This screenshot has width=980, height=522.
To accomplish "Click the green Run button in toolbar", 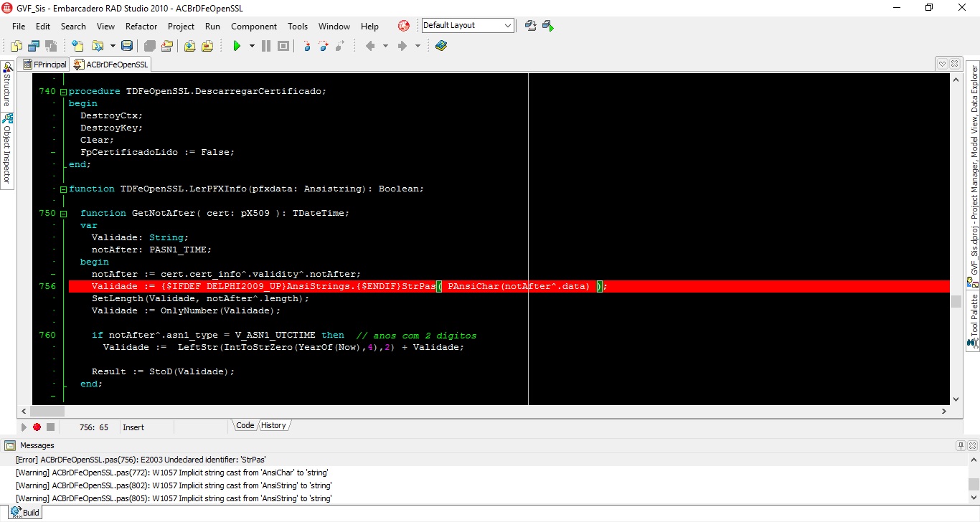I will pos(237,46).
